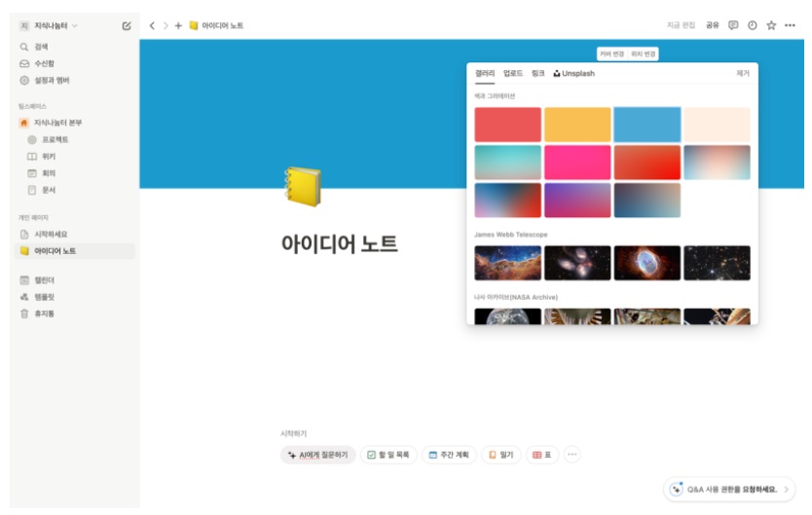The height and width of the screenshot is (515, 812).
Task: Add new tab with plus icon
Action: click(178, 25)
